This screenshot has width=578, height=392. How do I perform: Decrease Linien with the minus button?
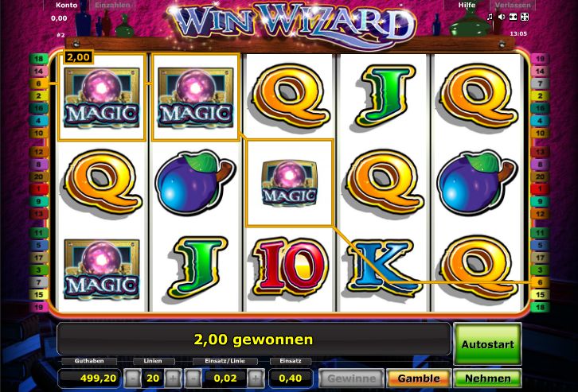coord(134,378)
